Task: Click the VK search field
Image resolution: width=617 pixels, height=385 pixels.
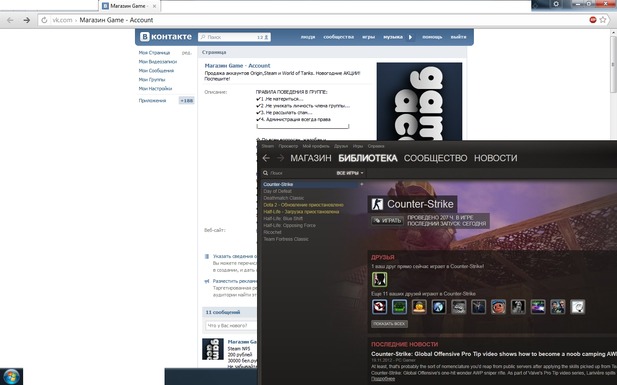Action: [x=234, y=37]
